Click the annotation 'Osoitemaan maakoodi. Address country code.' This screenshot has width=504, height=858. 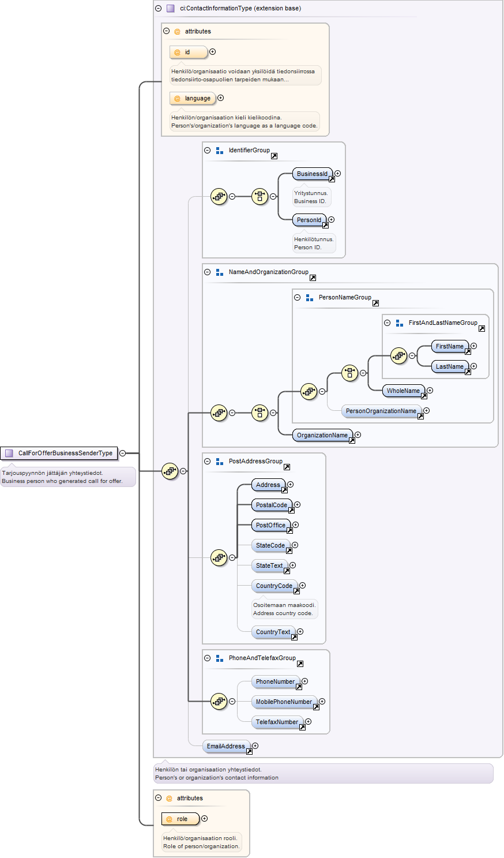[284, 609]
